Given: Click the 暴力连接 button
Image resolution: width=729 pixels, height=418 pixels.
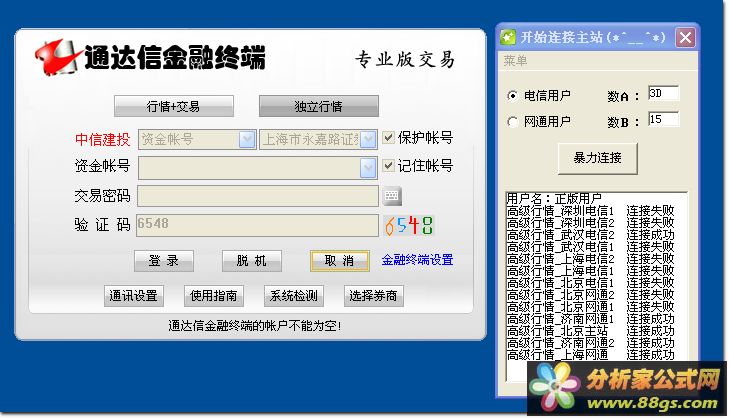Looking at the screenshot, I should point(597,159).
